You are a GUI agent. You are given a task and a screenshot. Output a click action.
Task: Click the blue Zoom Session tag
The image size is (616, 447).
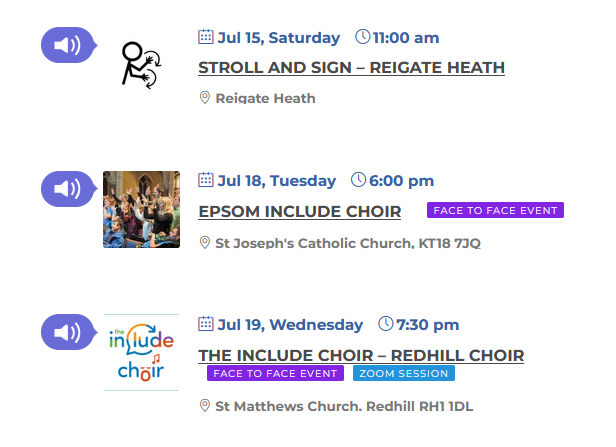[404, 373]
